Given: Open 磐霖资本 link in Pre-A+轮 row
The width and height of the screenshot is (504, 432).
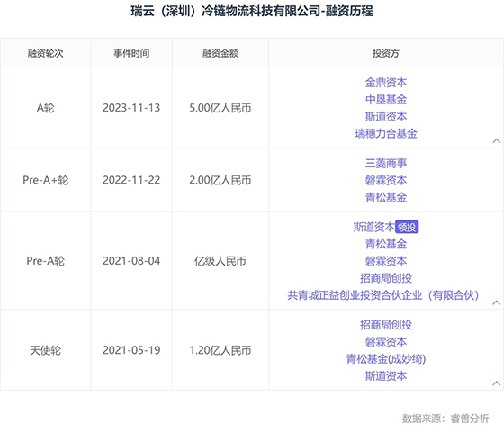Looking at the screenshot, I should click(x=386, y=180).
